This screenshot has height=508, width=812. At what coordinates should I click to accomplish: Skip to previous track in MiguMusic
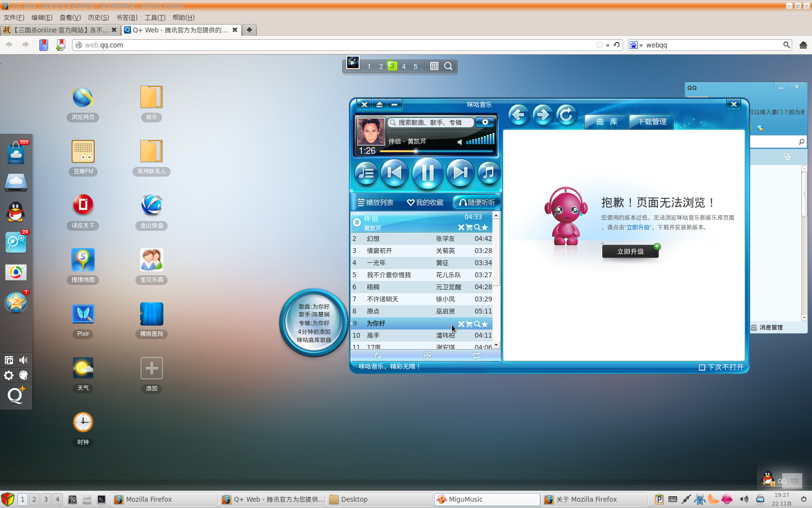coord(394,173)
